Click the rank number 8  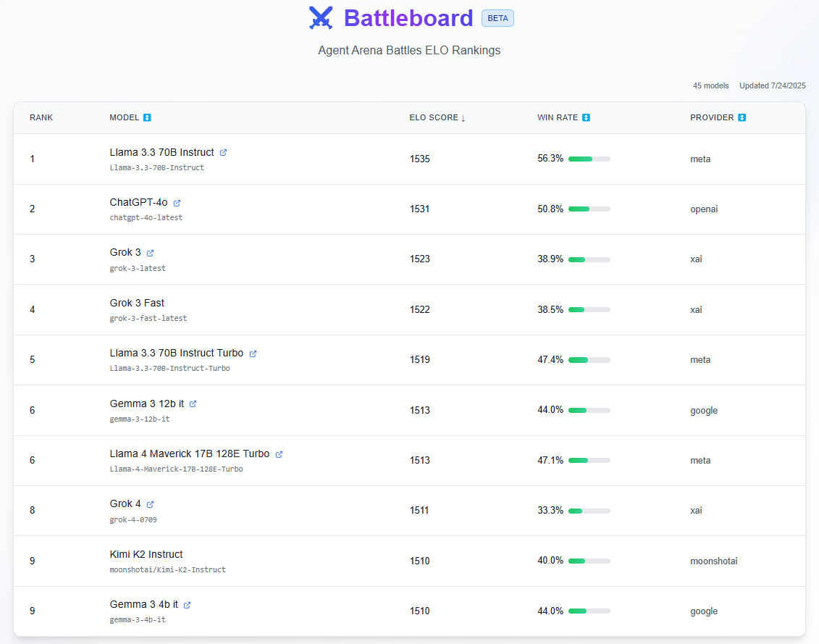33,511
